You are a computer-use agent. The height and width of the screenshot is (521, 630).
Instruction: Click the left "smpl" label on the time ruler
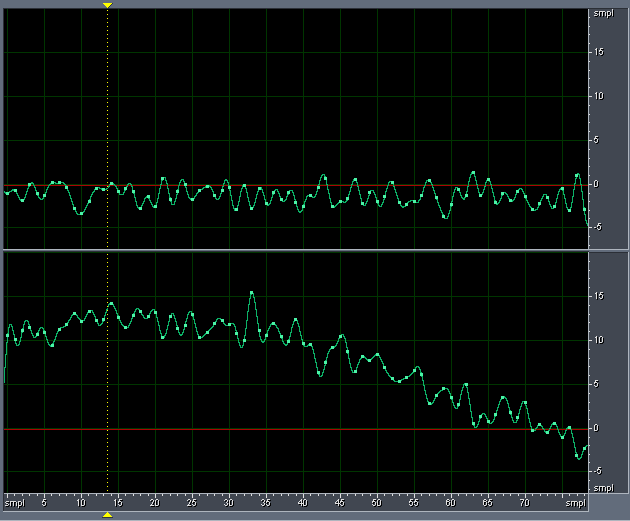[x=15, y=503]
